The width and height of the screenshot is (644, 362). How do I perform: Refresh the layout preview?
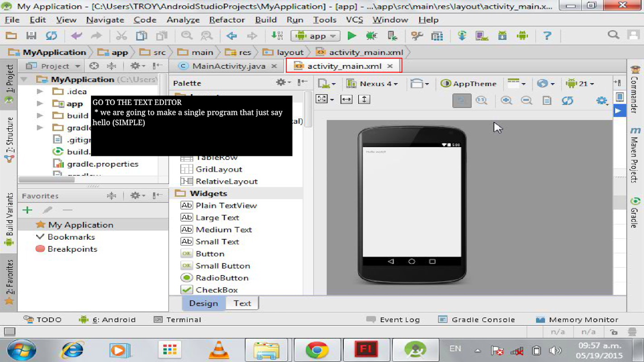(567, 100)
